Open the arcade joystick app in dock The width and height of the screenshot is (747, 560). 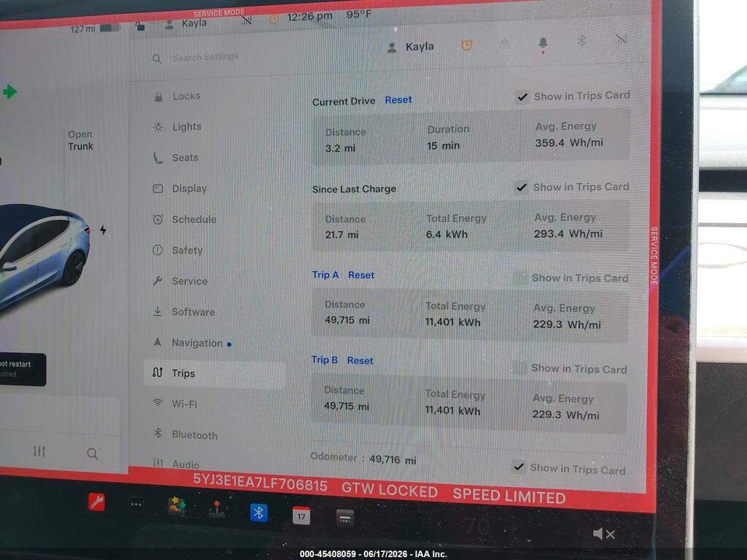coord(217,510)
